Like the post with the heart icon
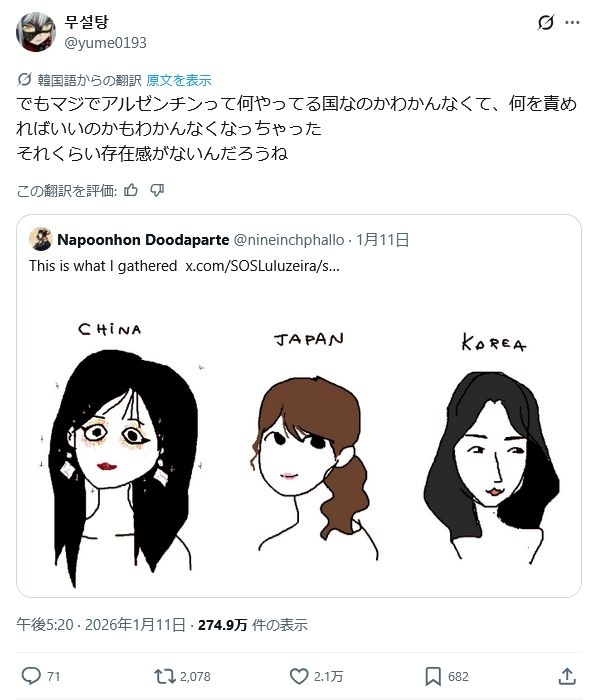Screen dimensions: 598x700 [x=299, y=676]
